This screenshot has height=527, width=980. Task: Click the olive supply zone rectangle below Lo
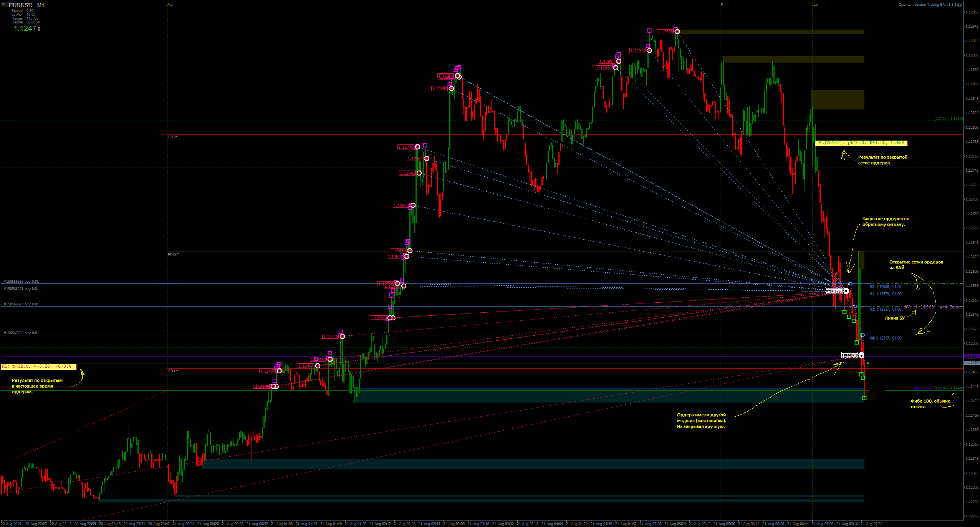coord(838,100)
